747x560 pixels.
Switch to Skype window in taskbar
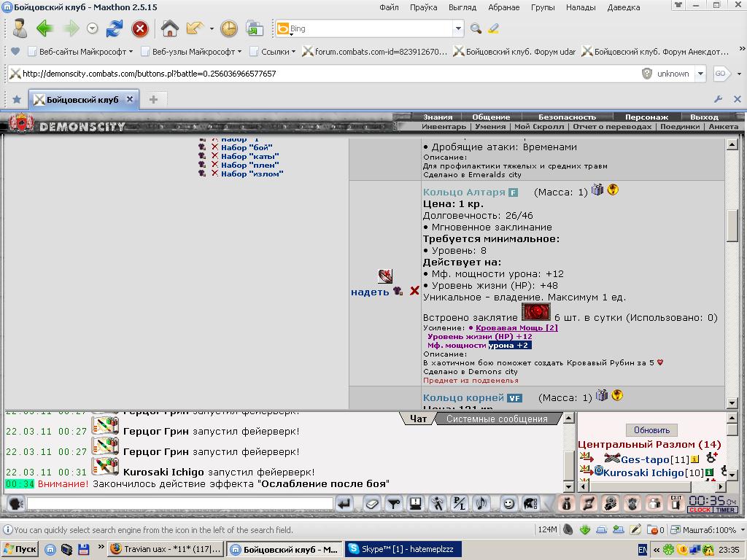click(x=403, y=549)
